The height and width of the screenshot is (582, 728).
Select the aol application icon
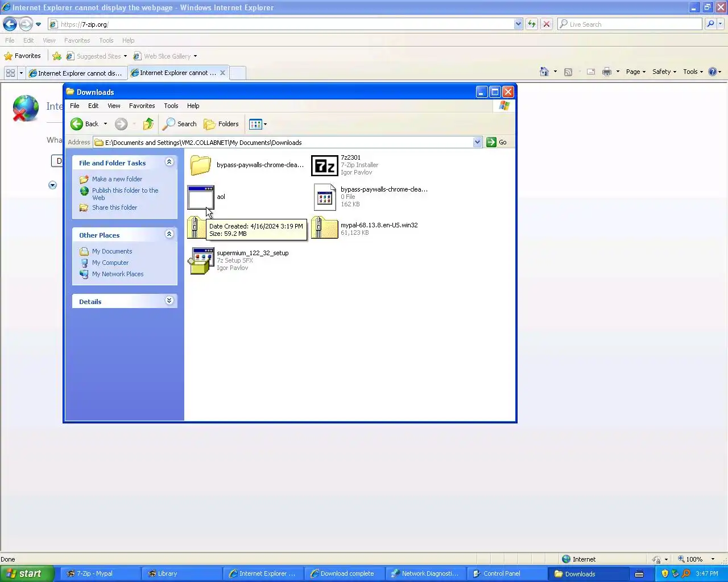click(x=201, y=197)
